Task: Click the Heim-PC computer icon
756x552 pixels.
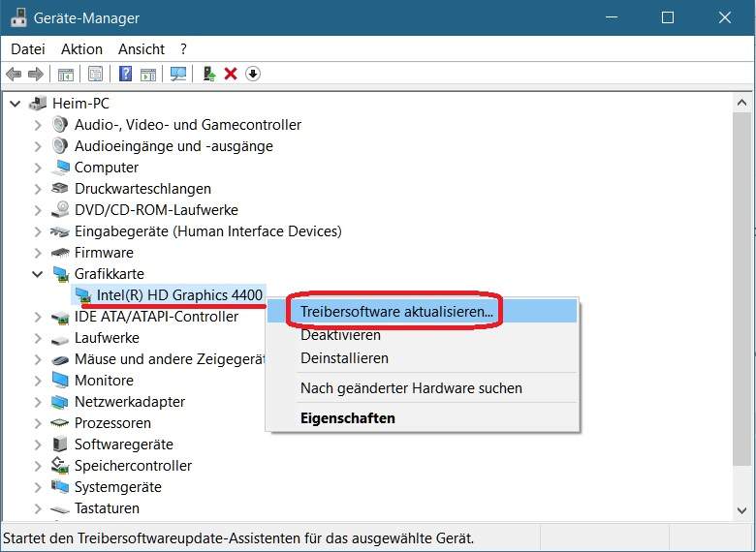Action: point(38,103)
